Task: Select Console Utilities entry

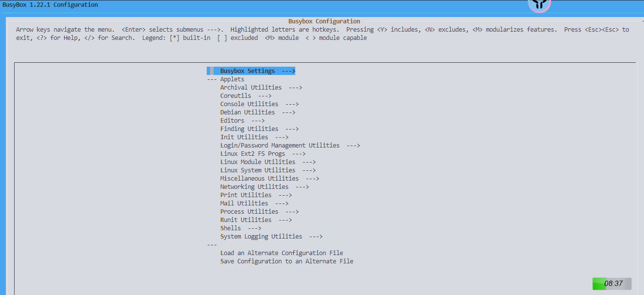Action: coord(259,104)
